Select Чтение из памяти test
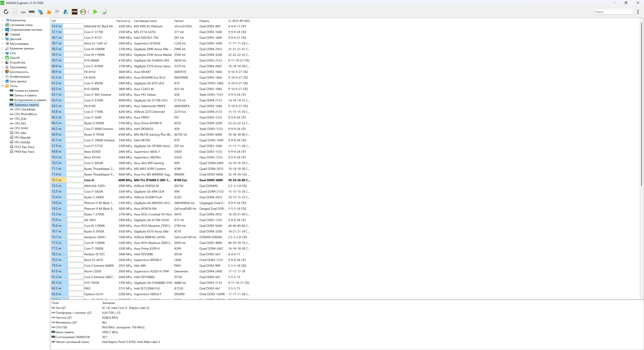Image resolution: width=644 pixels, height=350 pixels. point(26,91)
